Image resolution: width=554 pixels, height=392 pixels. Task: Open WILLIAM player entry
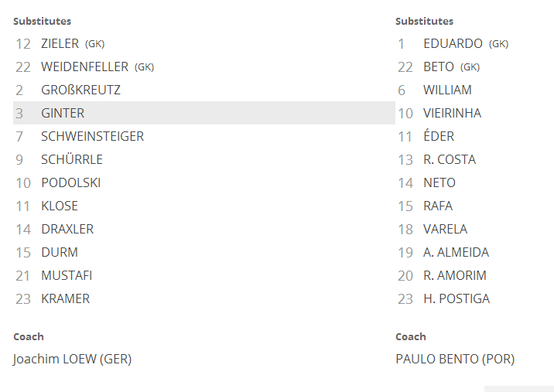point(447,90)
